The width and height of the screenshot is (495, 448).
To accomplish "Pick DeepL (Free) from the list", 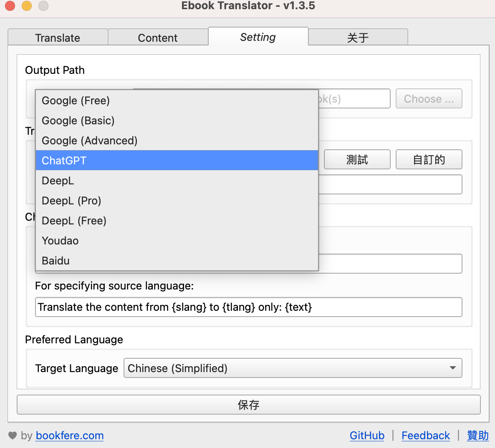I will click(74, 221).
